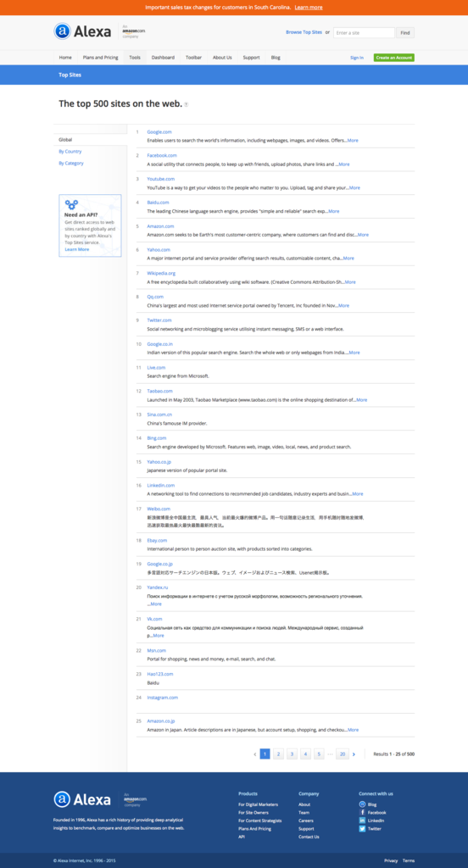The height and width of the screenshot is (868, 468).
Task: Go to page 2 of results
Action: pyautogui.click(x=279, y=754)
